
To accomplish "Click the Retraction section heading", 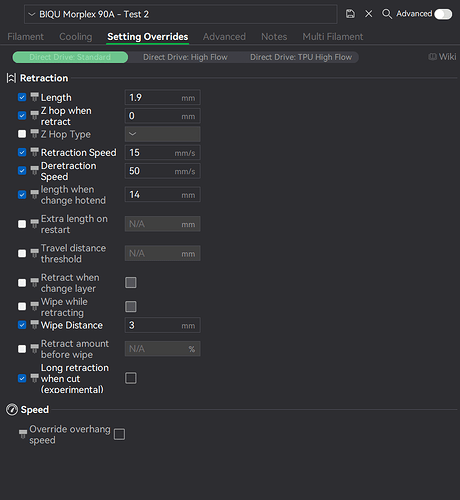I will click(44, 78).
